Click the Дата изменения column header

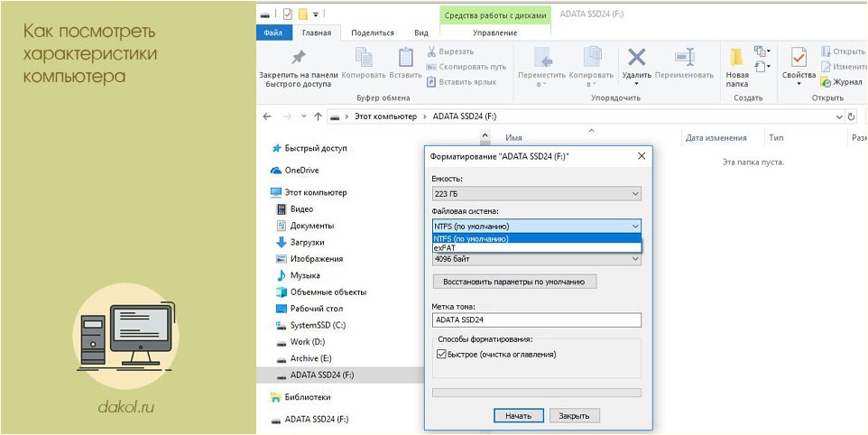(716, 138)
